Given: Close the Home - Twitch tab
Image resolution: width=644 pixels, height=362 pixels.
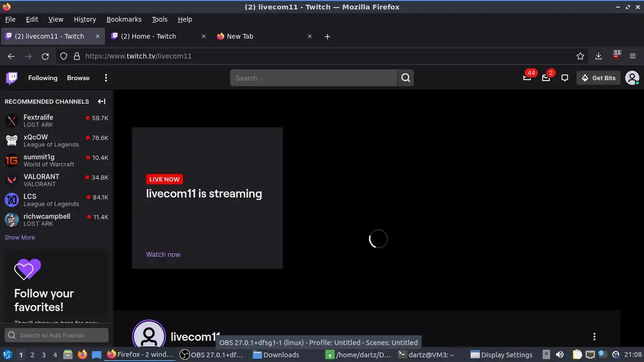Looking at the screenshot, I should tap(204, 36).
